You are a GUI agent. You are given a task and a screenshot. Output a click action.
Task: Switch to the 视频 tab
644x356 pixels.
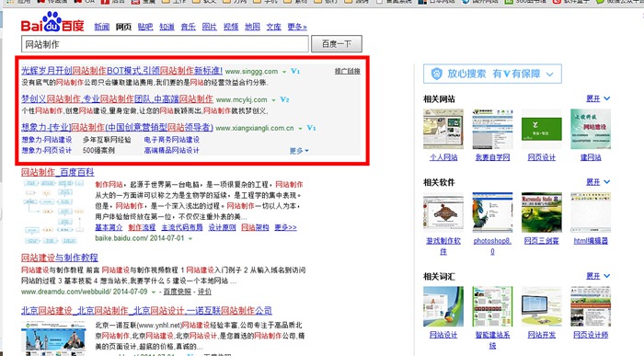231,27
